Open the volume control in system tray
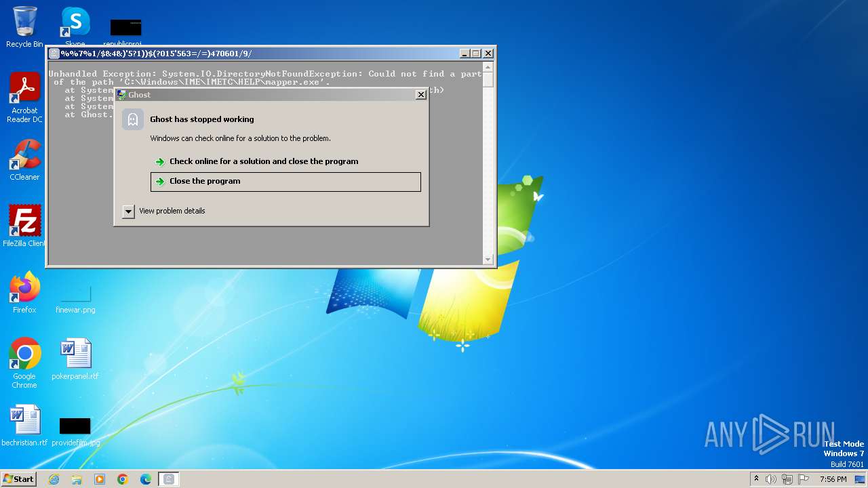Image resolution: width=868 pixels, height=488 pixels. 771,479
